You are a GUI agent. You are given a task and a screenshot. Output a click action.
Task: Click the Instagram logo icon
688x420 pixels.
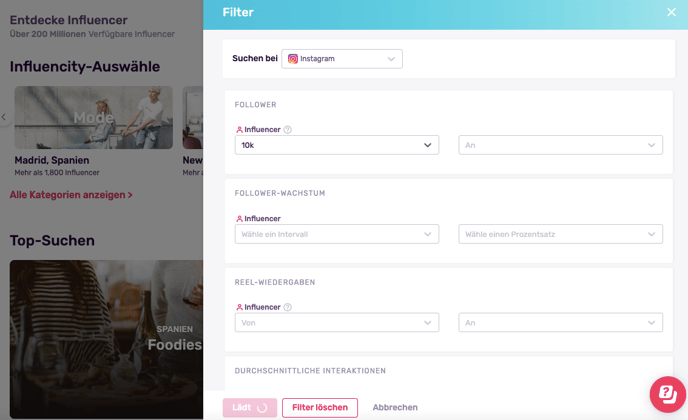click(x=293, y=59)
